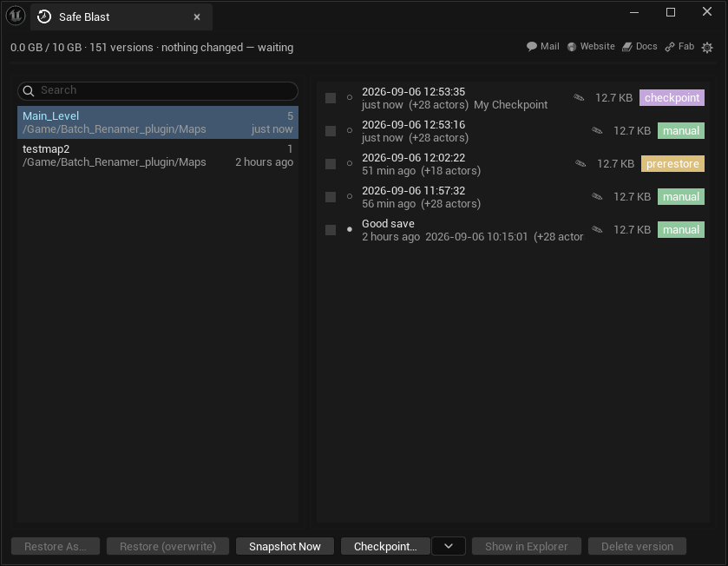The height and width of the screenshot is (566, 728).
Task: Click Snapshot Now button
Action: [285, 547]
